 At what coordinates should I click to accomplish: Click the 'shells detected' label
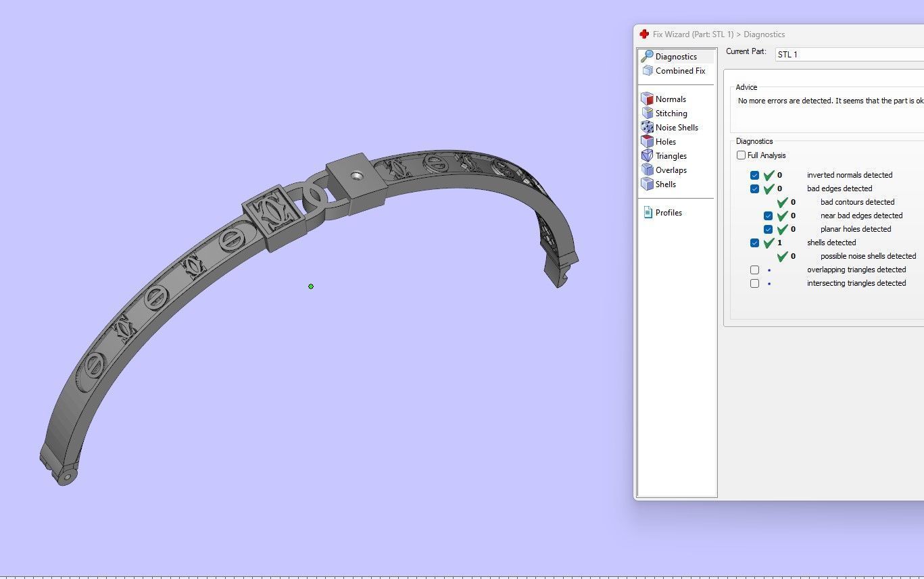(831, 243)
